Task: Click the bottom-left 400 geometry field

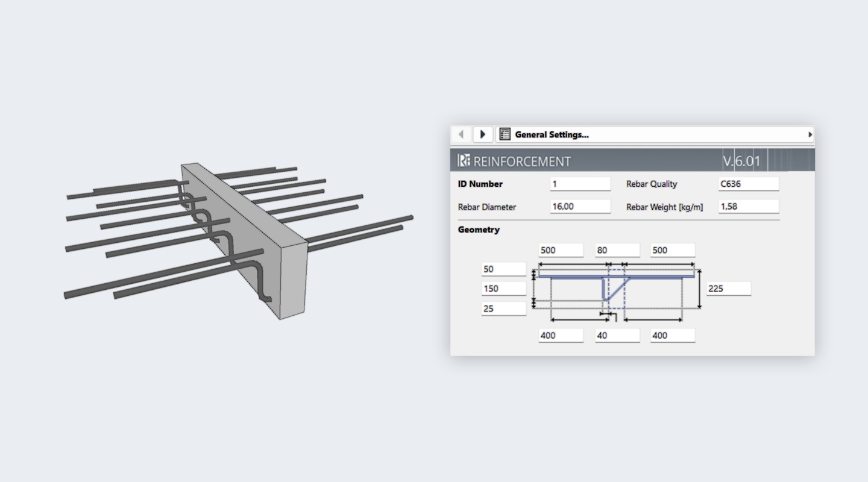Action: click(x=561, y=335)
